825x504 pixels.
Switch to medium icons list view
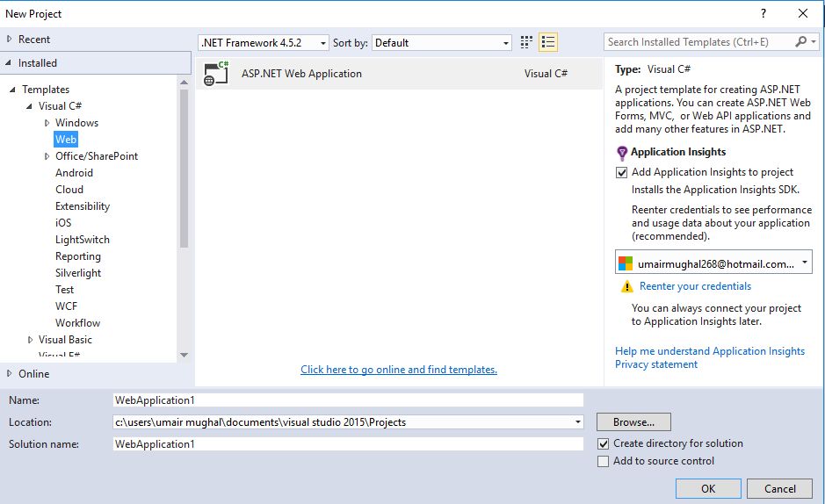tap(548, 42)
